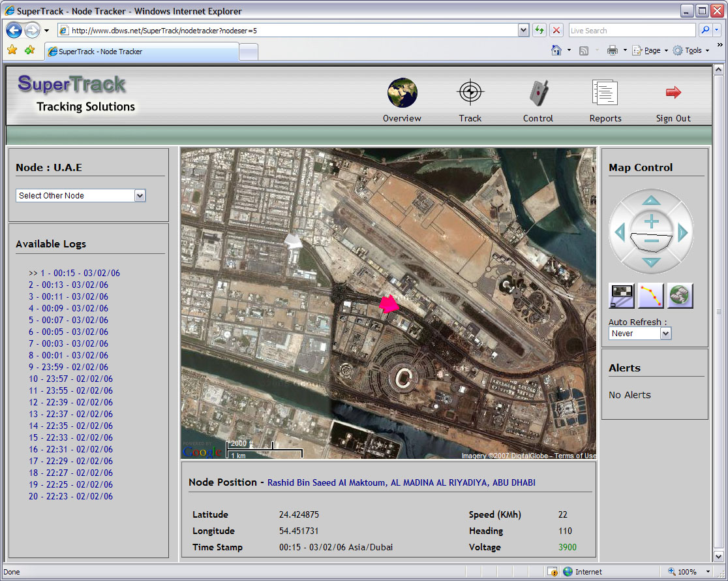The width and height of the screenshot is (728, 581).
Task: Click the node address Rashid Bin Saeed Al Maktoum
Action: [401, 482]
